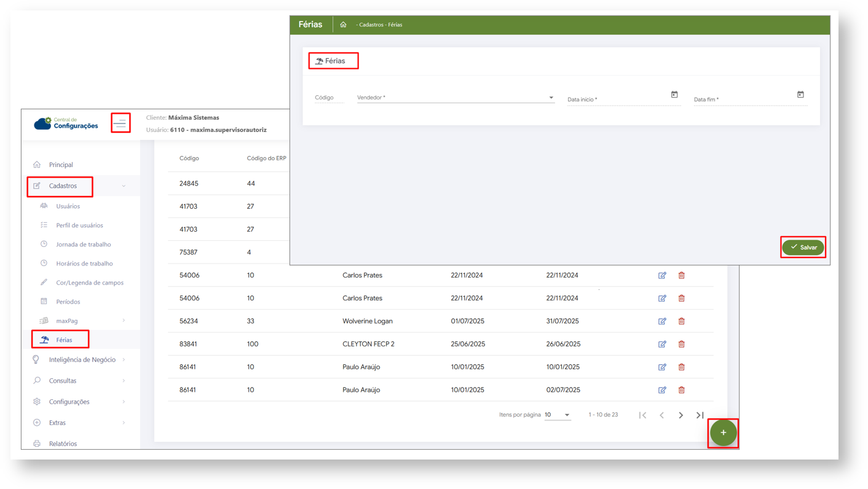Click the Salvar button
Viewport: 868px width, 489px height.
803,247
